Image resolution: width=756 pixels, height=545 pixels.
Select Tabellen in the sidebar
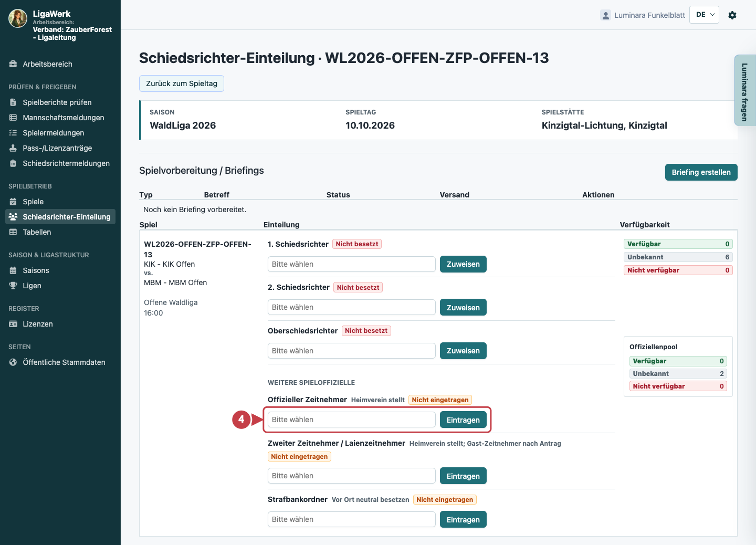click(x=60, y=232)
